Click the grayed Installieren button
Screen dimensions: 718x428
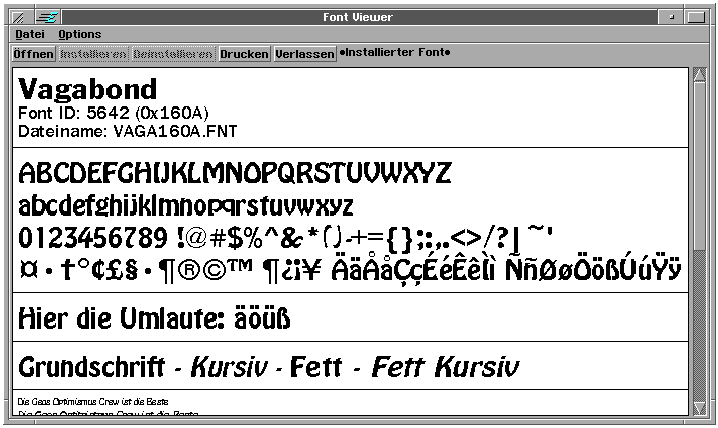pyautogui.click(x=93, y=54)
